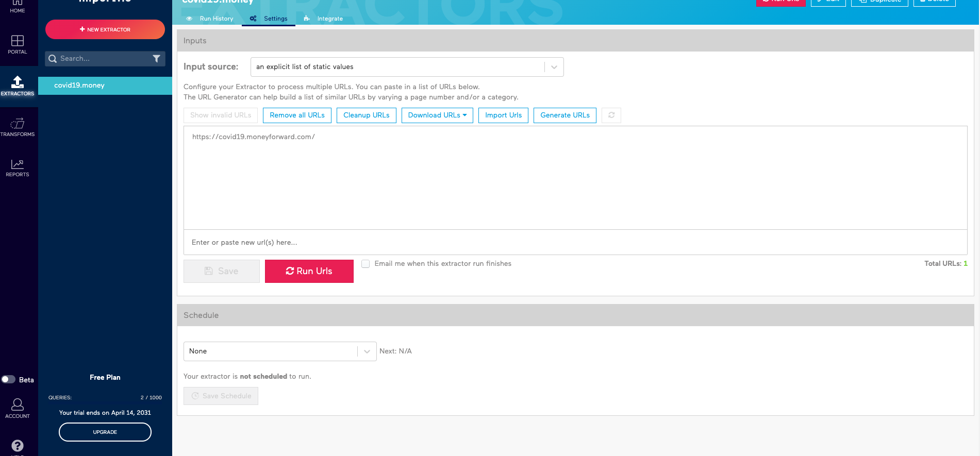
Task: Click the covid19.moneyforward.com URL in the list
Action: click(254, 137)
